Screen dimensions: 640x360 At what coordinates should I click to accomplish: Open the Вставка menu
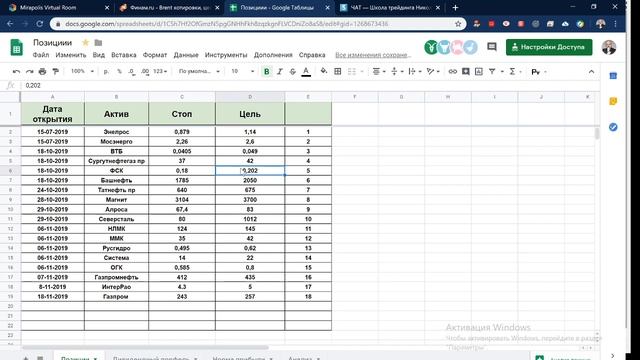click(x=124, y=55)
